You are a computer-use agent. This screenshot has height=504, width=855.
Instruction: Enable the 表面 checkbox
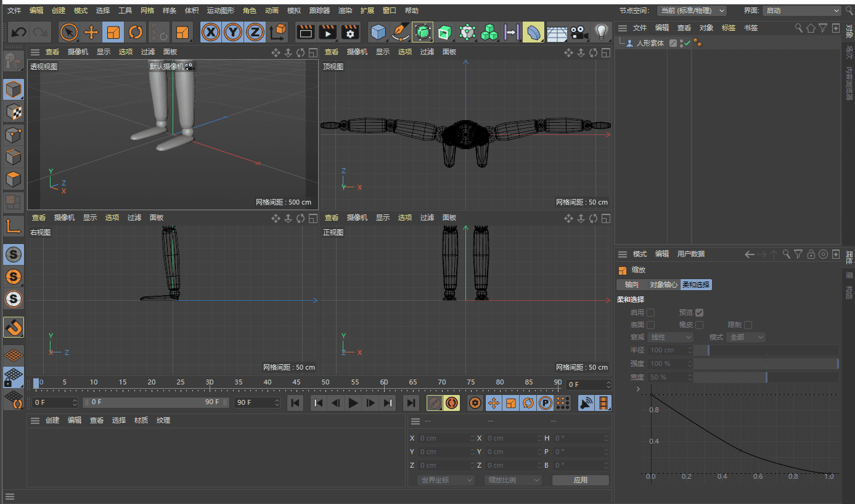tap(650, 325)
